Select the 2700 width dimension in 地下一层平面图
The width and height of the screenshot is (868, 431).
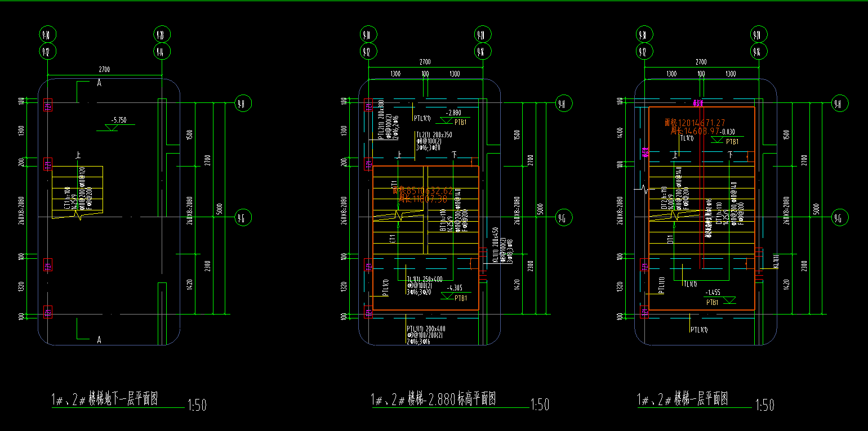click(x=104, y=69)
